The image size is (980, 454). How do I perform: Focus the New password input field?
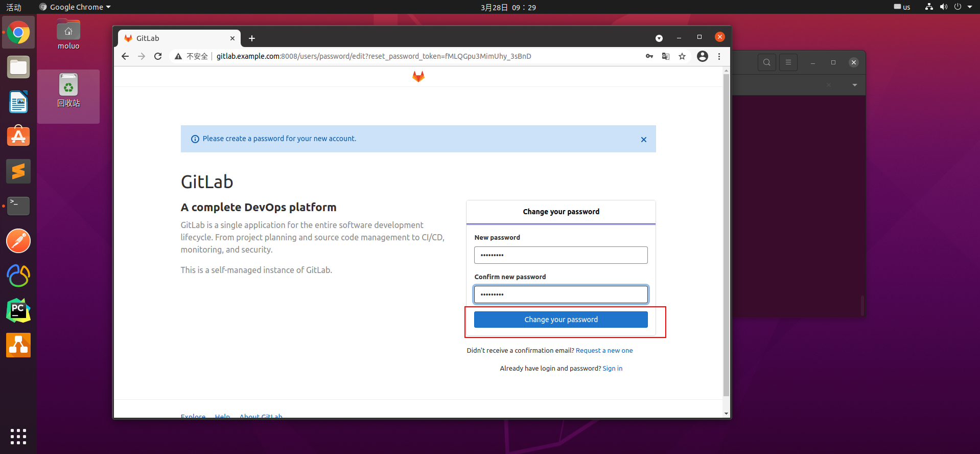point(561,255)
